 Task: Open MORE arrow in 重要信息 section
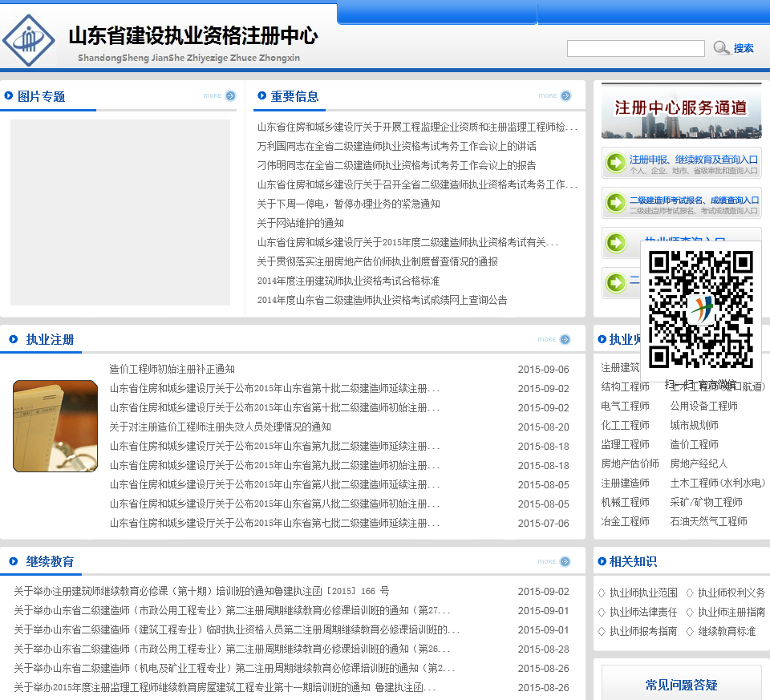[x=565, y=96]
